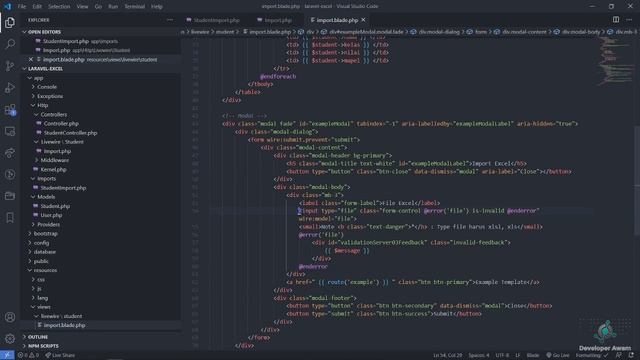Open the Run and Debug view

click(10, 87)
